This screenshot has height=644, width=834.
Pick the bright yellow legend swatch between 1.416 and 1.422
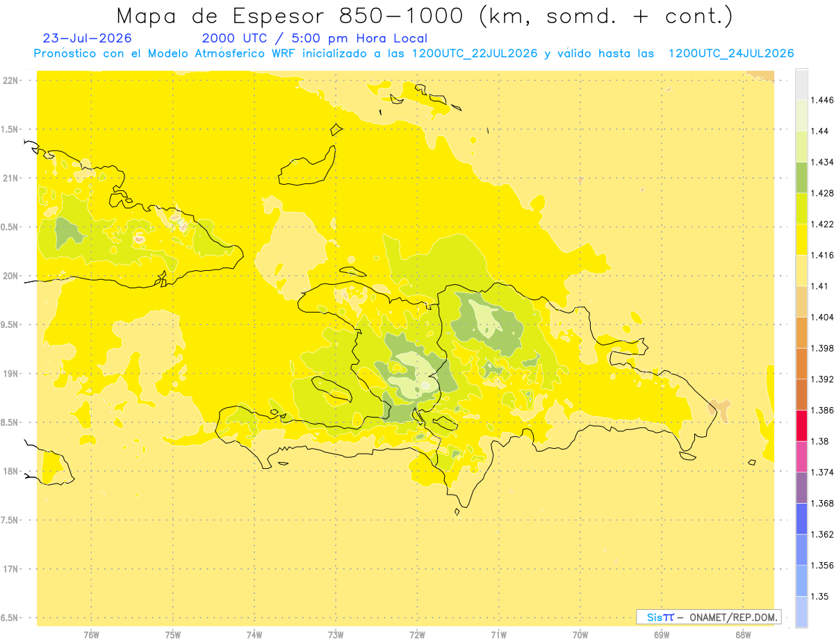(x=801, y=240)
